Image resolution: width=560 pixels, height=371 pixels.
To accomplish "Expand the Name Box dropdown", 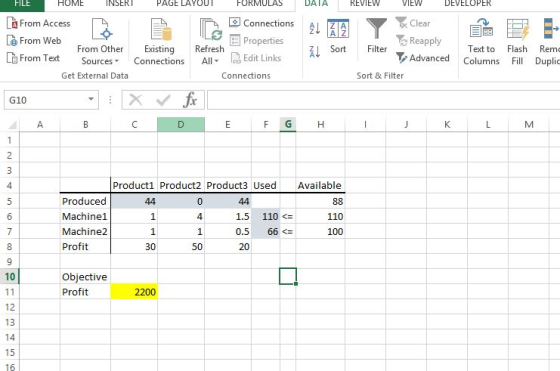I will (91, 100).
